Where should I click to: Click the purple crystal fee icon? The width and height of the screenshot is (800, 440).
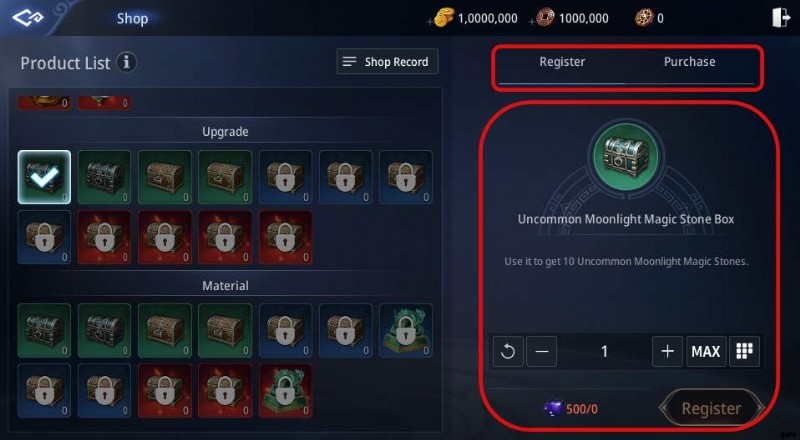click(x=553, y=408)
